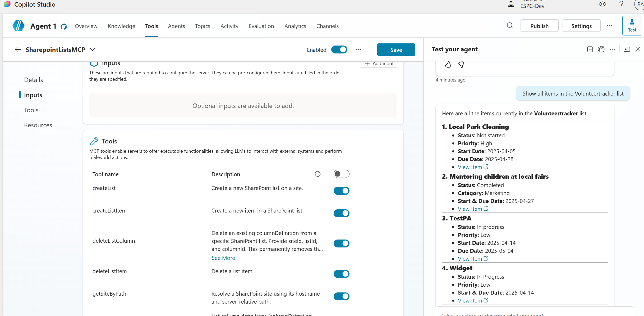644x316 pixels.
Task: Click the copy agent icon next to Agent 1
Action: click(x=64, y=26)
